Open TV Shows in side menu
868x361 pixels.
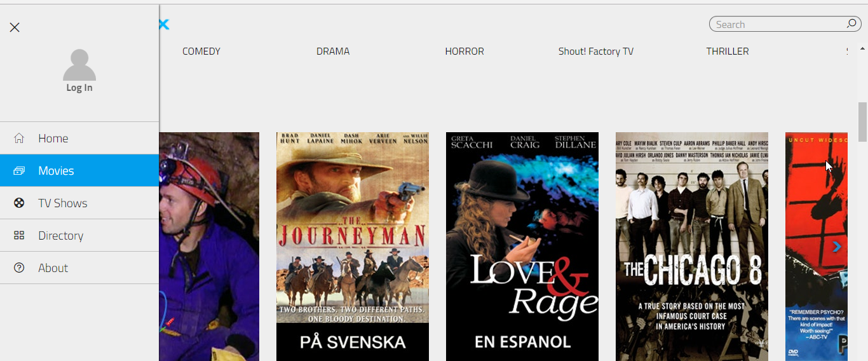point(79,203)
